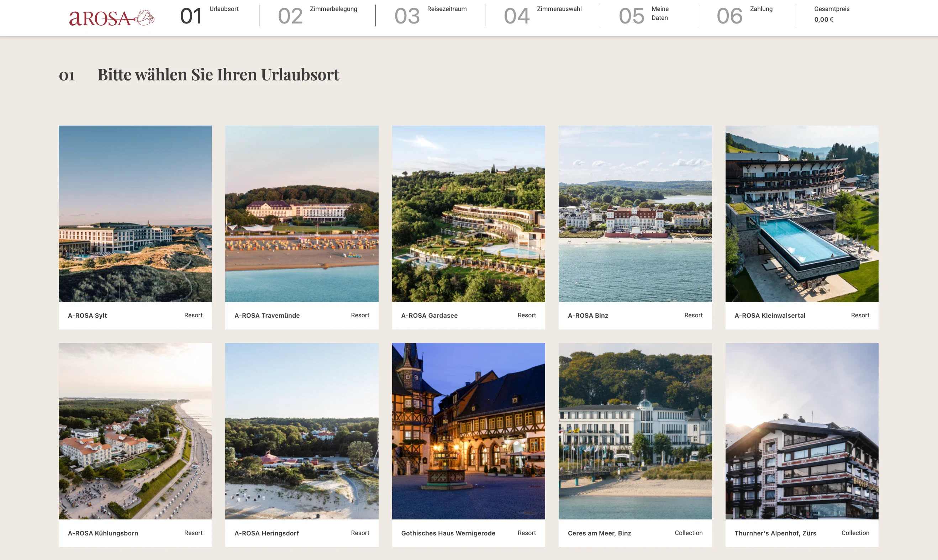Viewport: 938px width, 560px height.
Task: Click the heading Bitte wählen Sie Ihren Urlaubsort
Action: [218, 75]
